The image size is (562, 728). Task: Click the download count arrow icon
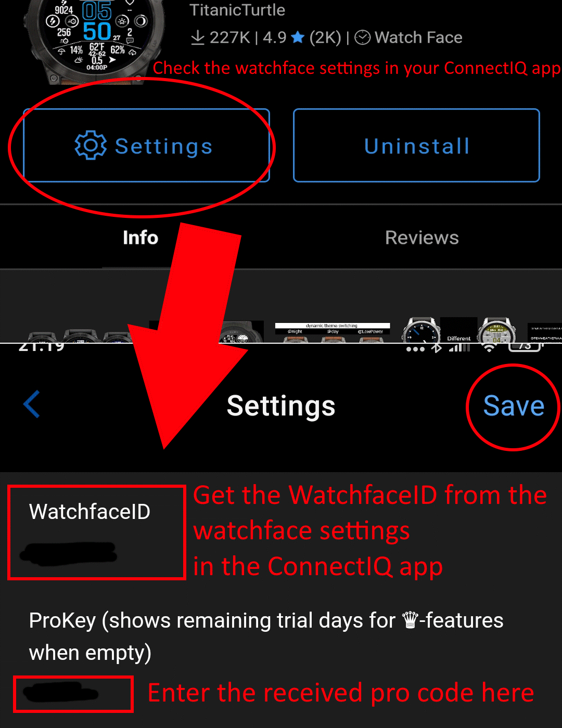(198, 37)
